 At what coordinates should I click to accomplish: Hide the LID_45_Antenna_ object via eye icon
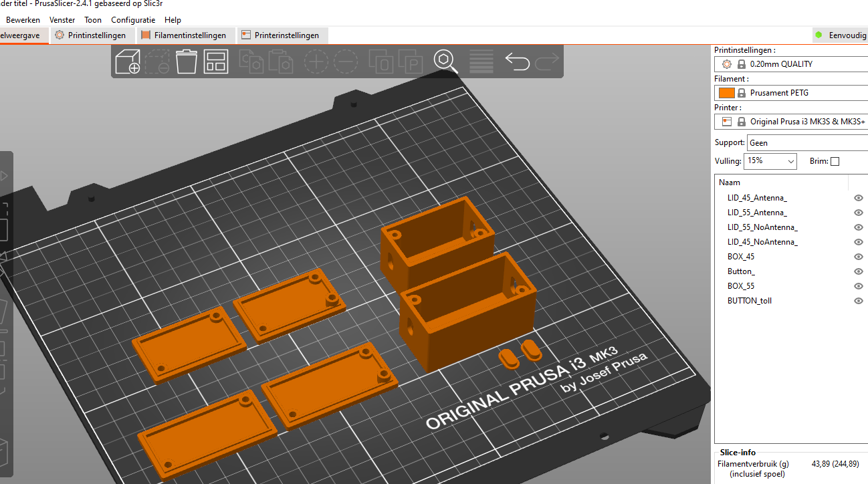click(859, 198)
